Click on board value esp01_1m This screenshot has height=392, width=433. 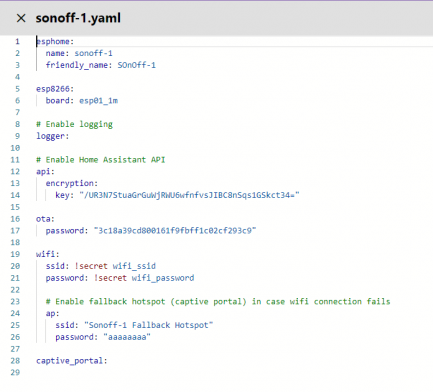[98, 101]
